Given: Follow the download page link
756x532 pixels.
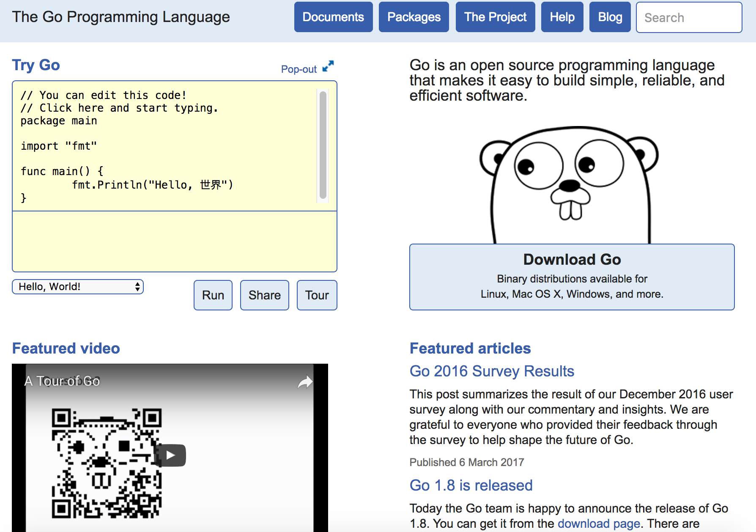Looking at the screenshot, I should point(599,524).
